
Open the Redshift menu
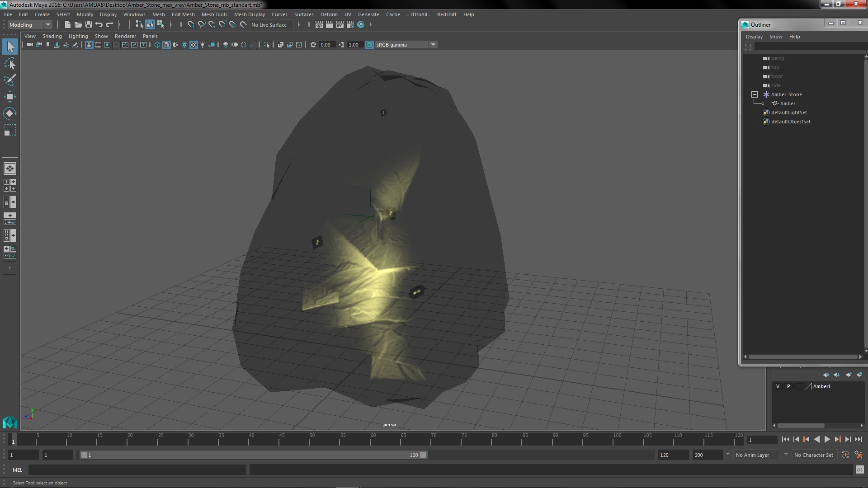click(x=446, y=14)
